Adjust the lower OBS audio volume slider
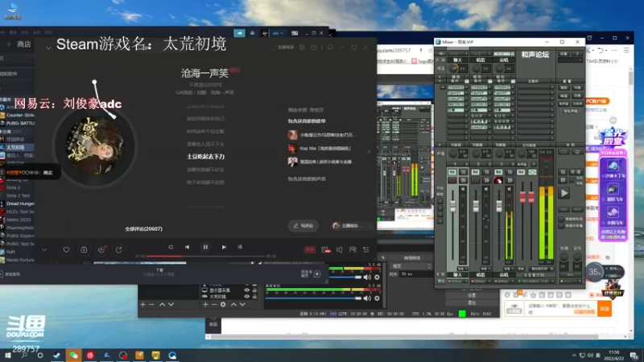 pyautogui.click(x=314, y=298)
